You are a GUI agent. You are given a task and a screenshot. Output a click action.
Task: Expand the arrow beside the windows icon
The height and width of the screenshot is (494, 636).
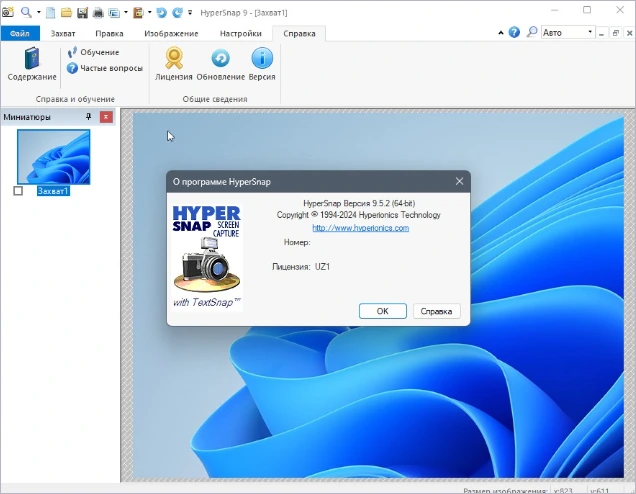(126, 12)
